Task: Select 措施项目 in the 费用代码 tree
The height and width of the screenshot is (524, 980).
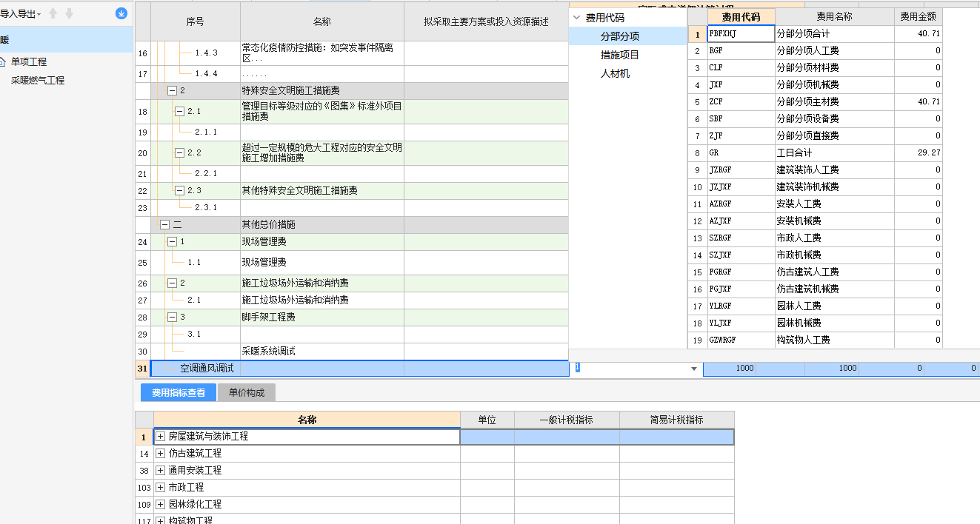Action: (620, 55)
